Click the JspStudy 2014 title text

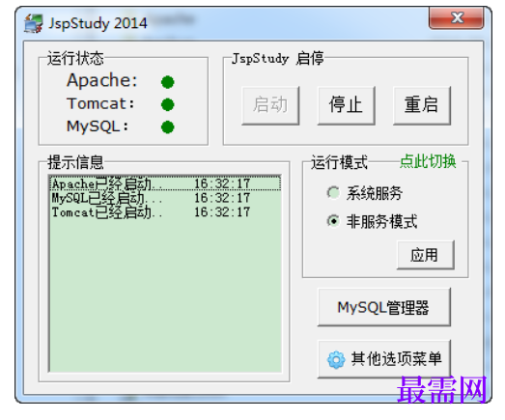(x=98, y=23)
